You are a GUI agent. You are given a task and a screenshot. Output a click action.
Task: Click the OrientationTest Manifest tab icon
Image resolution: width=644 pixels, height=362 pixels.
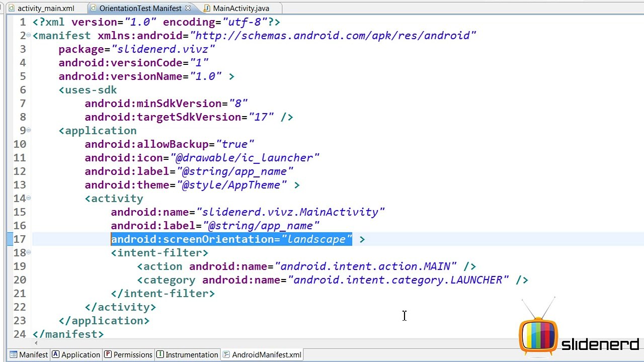click(x=94, y=9)
